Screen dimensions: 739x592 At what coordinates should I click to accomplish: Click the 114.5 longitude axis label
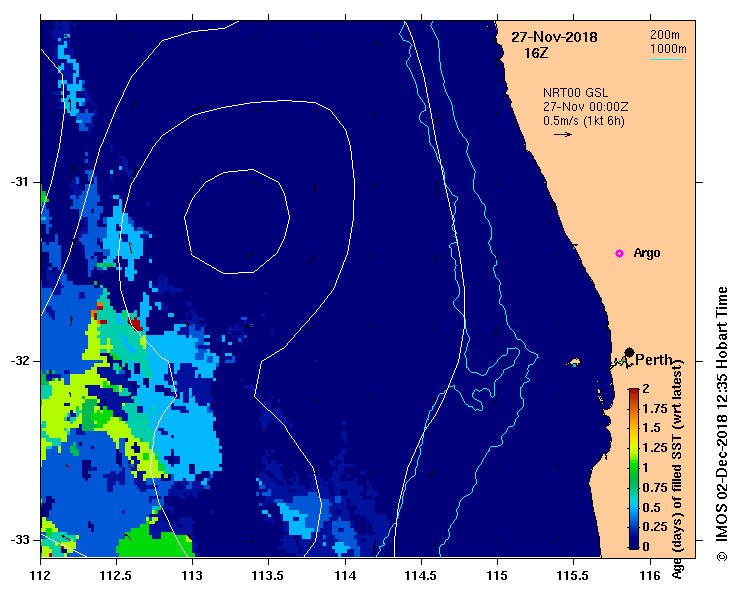(x=421, y=576)
